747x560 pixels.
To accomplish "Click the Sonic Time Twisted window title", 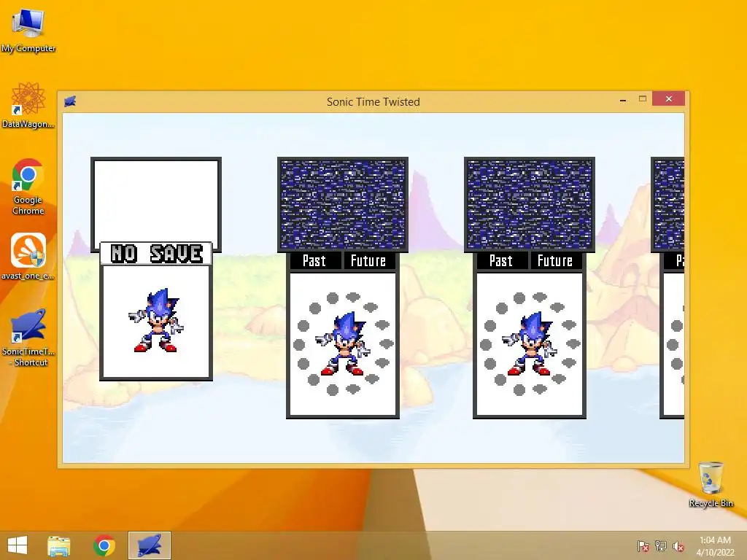I will (373, 102).
